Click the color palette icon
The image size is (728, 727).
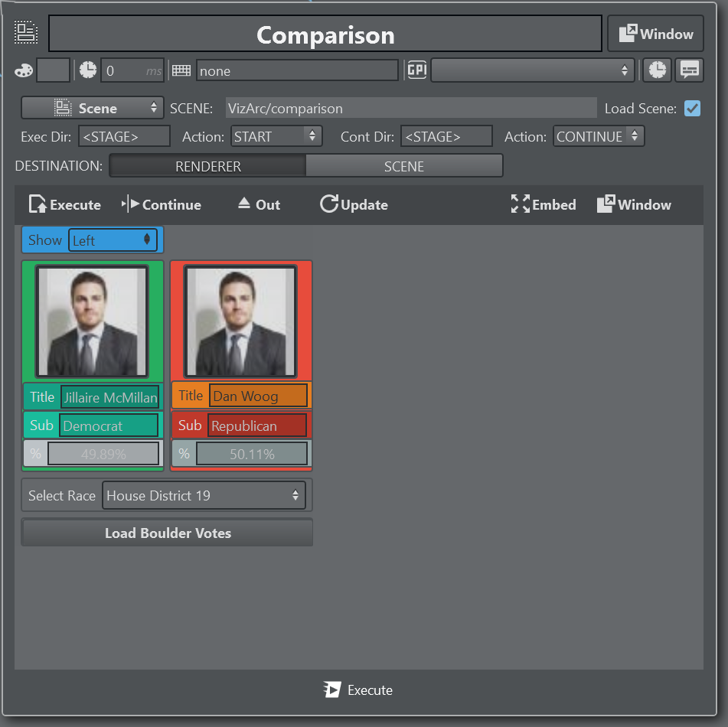click(x=24, y=70)
